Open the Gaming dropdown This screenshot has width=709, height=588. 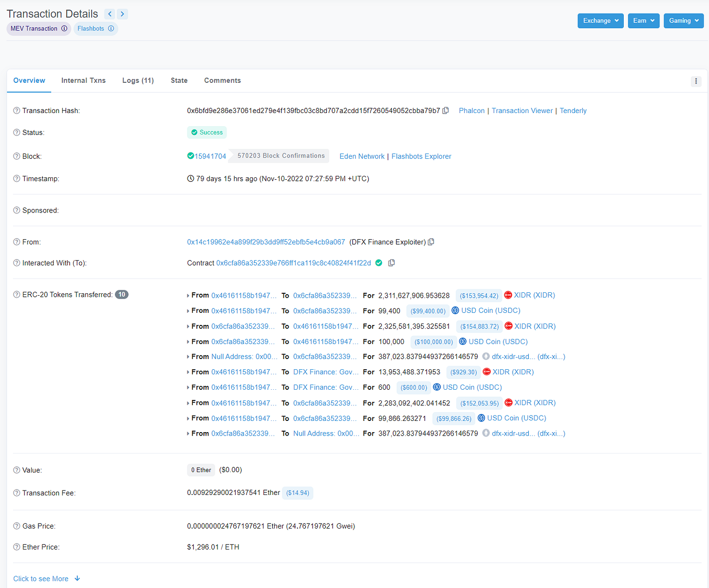click(x=684, y=20)
